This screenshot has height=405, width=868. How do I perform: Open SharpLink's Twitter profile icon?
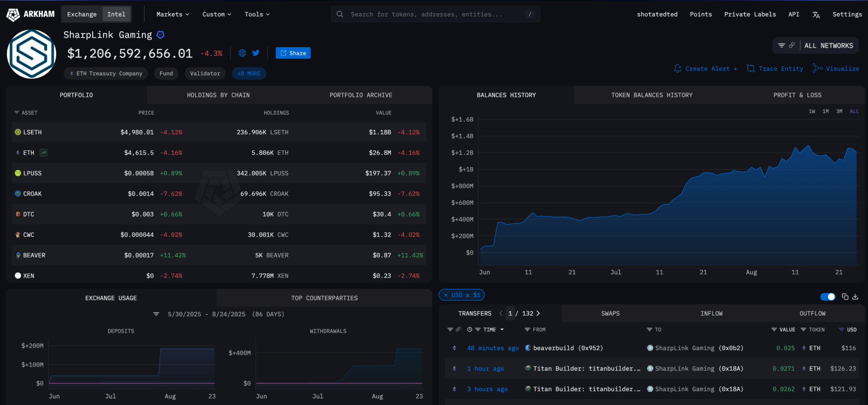pos(256,53)
